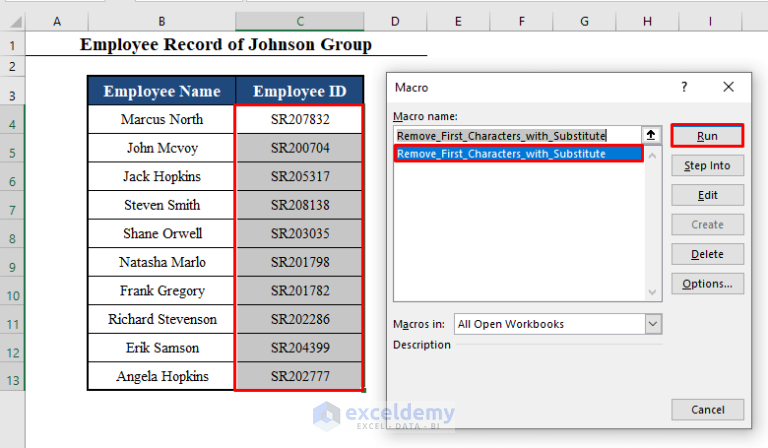Click cell SR207832

click(x=300, y=119)
